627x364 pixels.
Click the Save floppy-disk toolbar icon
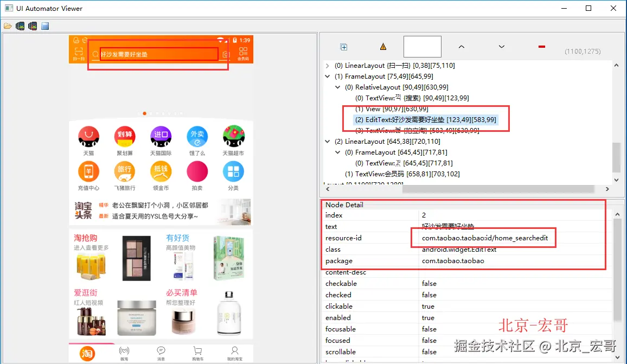[45, 27]
